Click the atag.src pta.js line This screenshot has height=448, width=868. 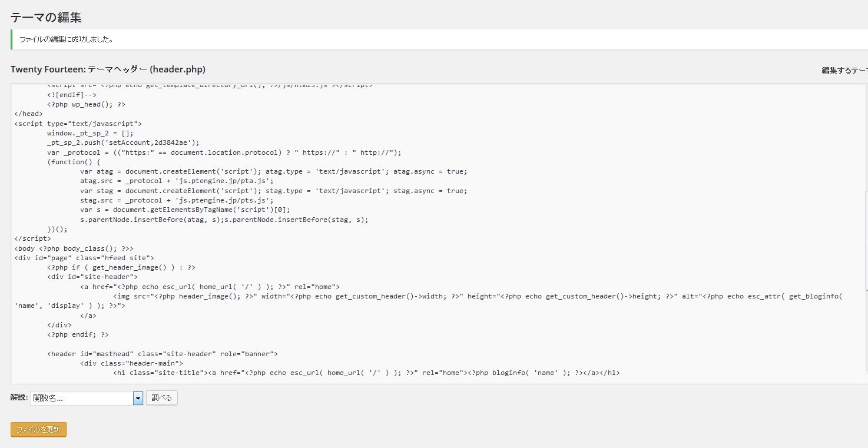coord(177,181)
